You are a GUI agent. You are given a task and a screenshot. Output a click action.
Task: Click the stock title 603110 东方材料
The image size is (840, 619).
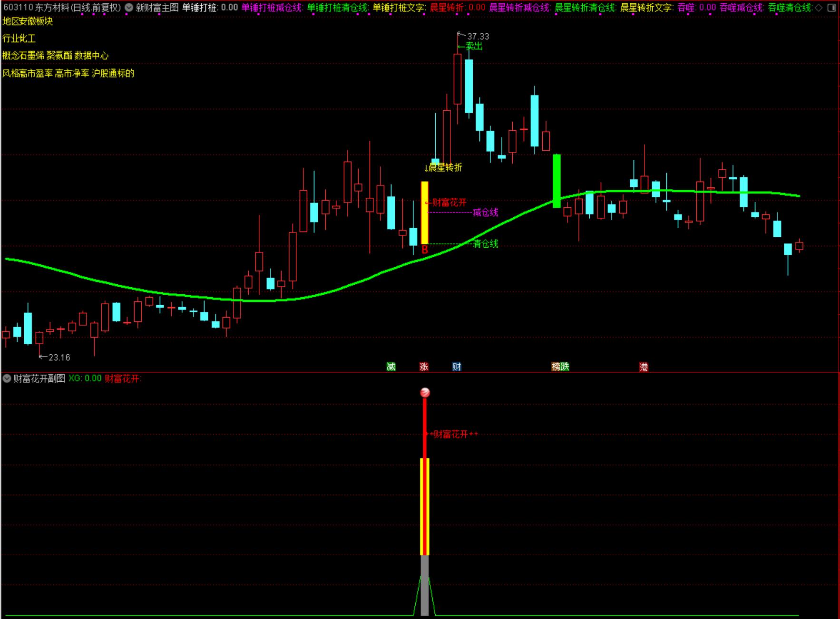pyautogui.click(x=62, y=8)
